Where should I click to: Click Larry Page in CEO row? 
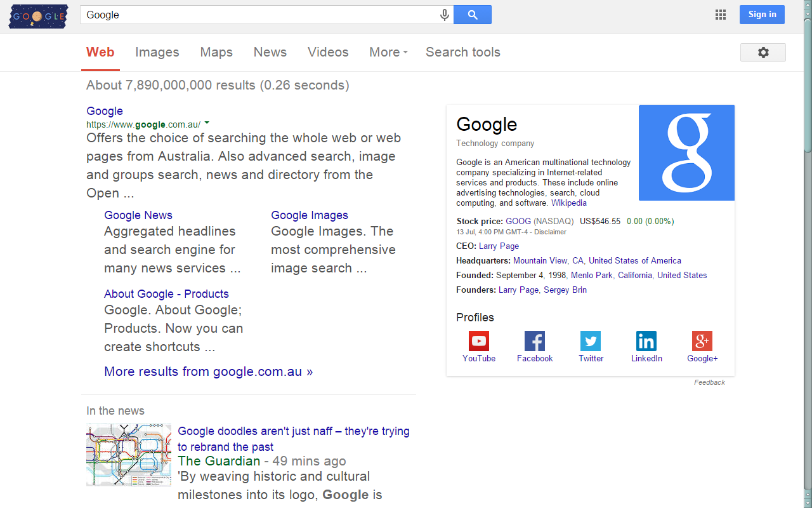tap(499, 246)
